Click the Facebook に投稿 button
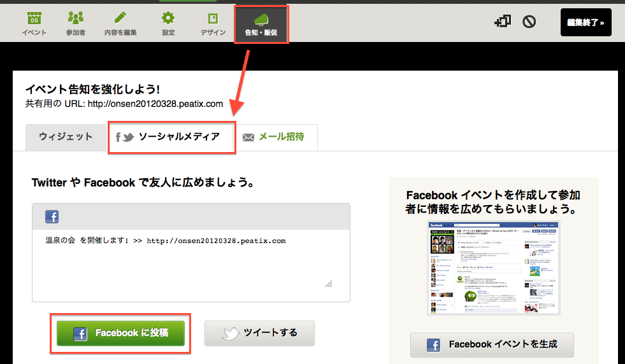625x364 pixels. (x=121, y=333)
